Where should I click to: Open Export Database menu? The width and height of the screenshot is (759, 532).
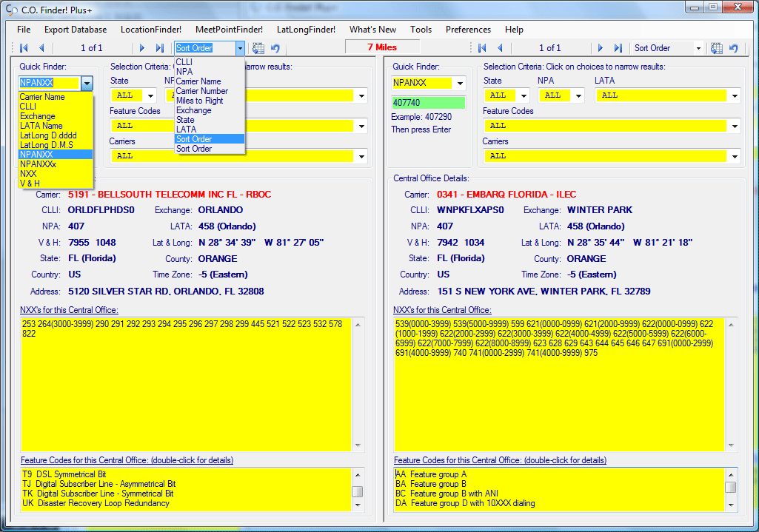(x=76, y=30)
